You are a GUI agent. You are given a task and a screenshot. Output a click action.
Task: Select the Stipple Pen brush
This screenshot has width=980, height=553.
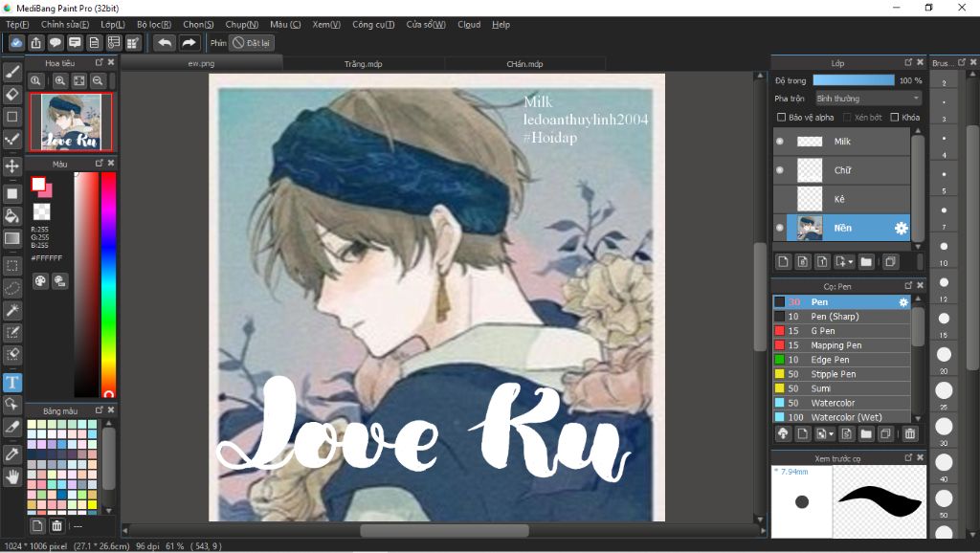pyautogui.click(x=841, y=374)
